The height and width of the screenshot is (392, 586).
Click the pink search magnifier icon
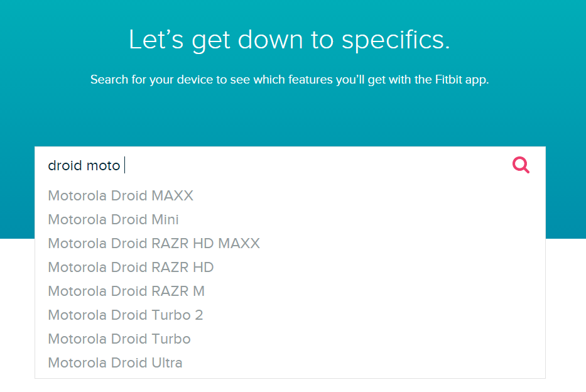pyautogui.click(x=521, y=165)
